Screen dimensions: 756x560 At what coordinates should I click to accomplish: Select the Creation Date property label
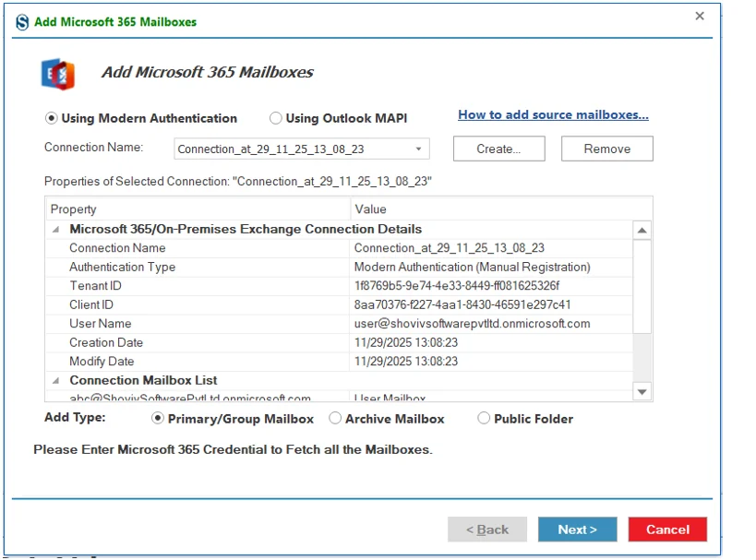(x=106, y=342)
